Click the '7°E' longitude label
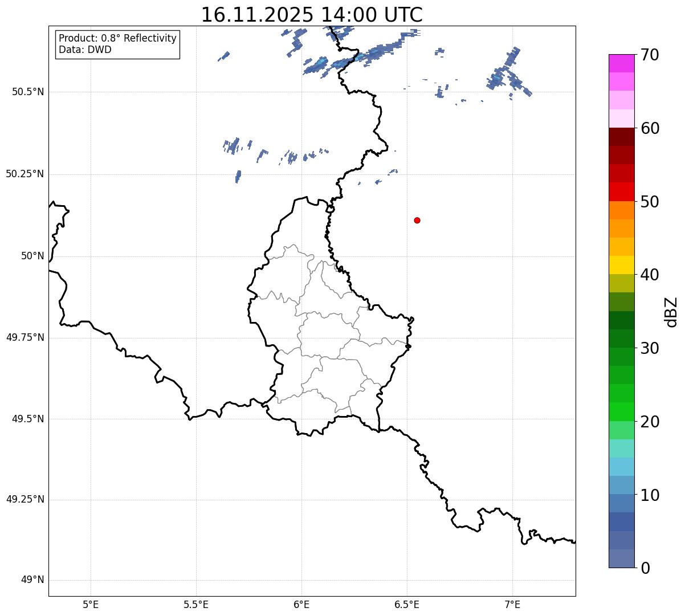 point(512,605)
